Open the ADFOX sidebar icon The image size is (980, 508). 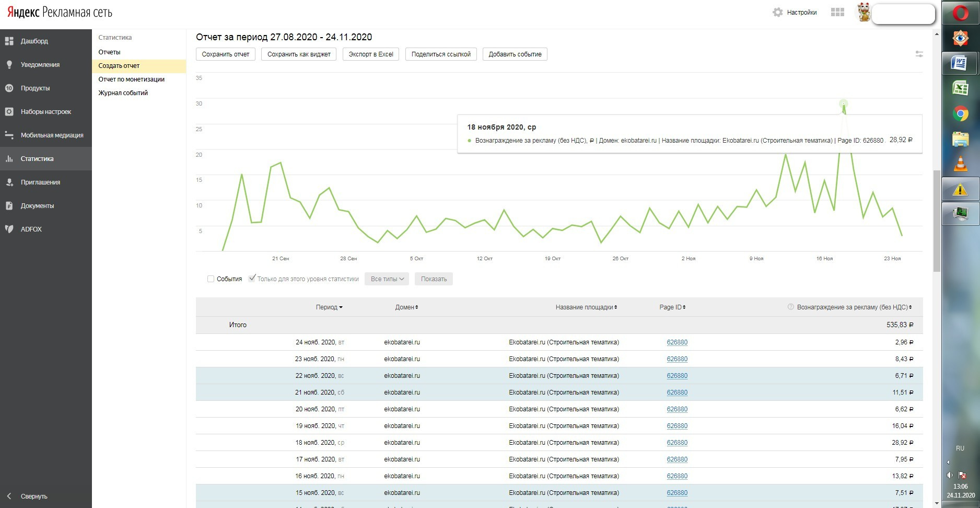pyautogui.click(x=9, y=229)
